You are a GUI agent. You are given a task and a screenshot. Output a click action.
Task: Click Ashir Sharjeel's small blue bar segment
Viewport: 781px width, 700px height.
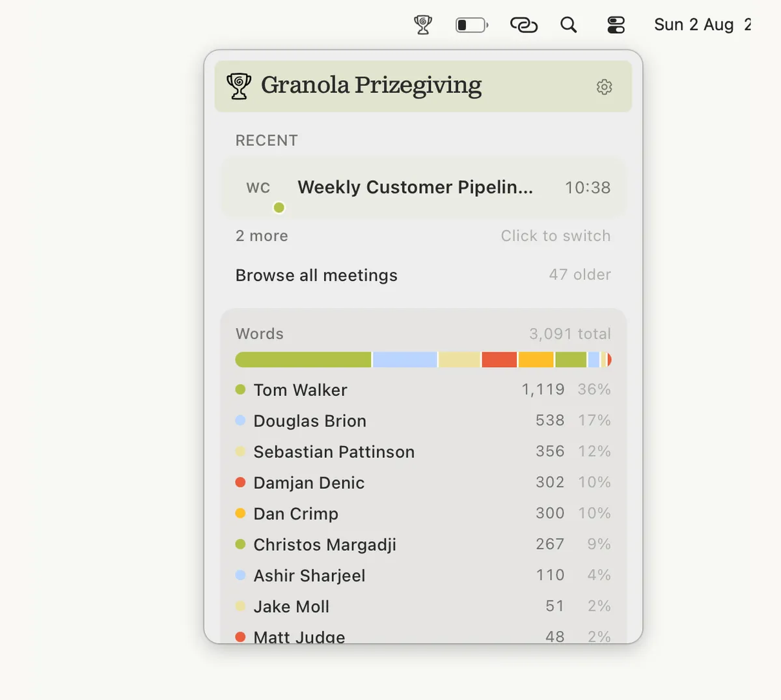[x=594, y=359]
